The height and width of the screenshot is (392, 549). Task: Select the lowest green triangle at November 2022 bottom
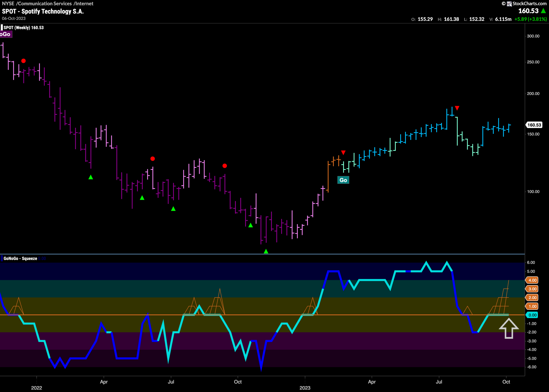click(x=266, y=251)
